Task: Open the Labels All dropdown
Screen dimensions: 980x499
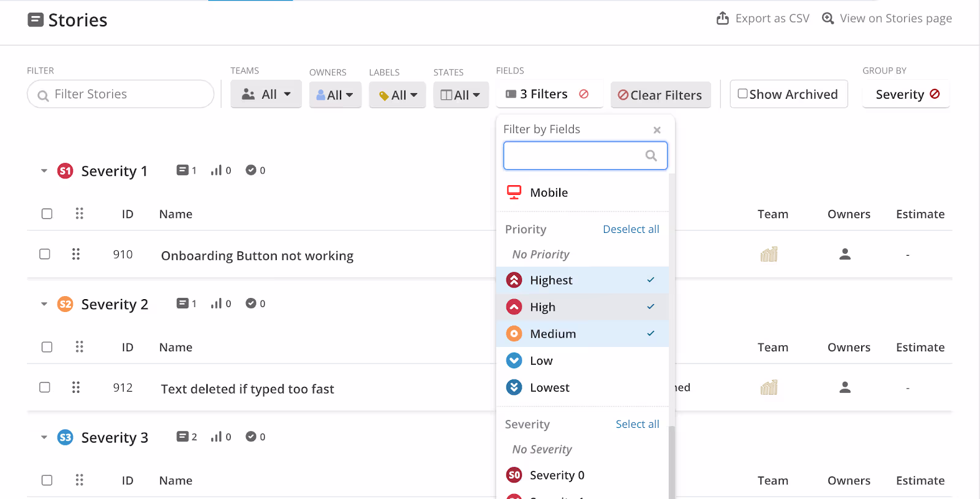Action: coord(397,95)
